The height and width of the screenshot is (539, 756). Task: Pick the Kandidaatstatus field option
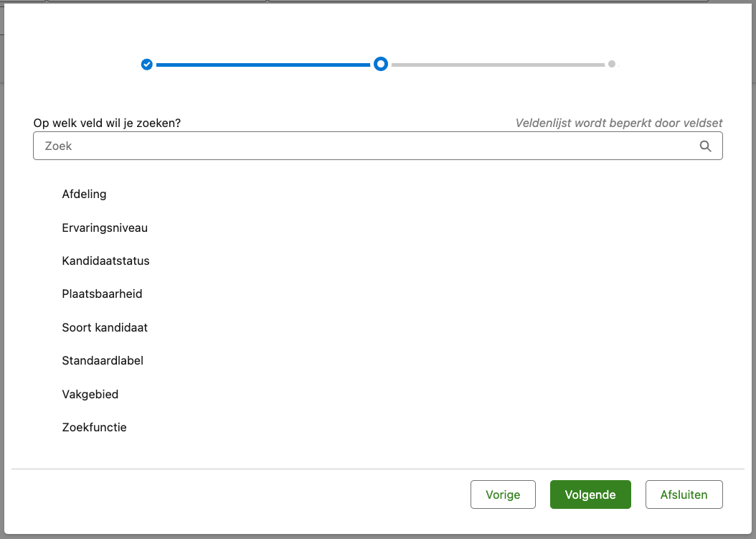(x=105, y=261)
